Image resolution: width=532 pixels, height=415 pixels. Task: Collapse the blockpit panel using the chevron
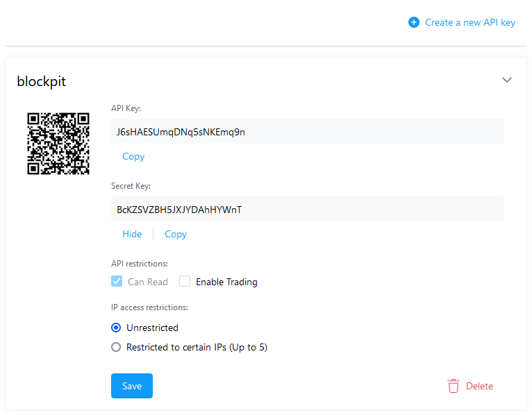507,80
